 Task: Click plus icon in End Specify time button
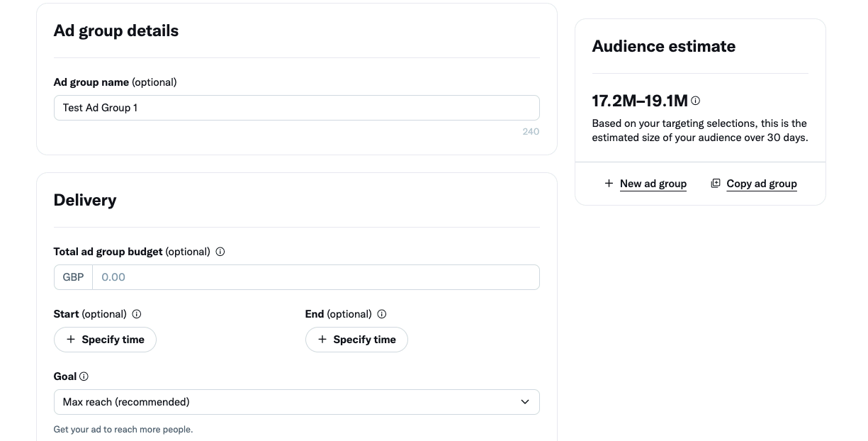(322, 340)
